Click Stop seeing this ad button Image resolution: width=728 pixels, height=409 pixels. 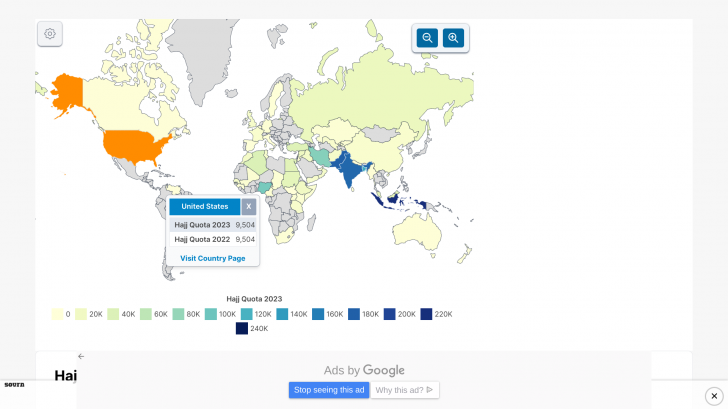[329, 390]
